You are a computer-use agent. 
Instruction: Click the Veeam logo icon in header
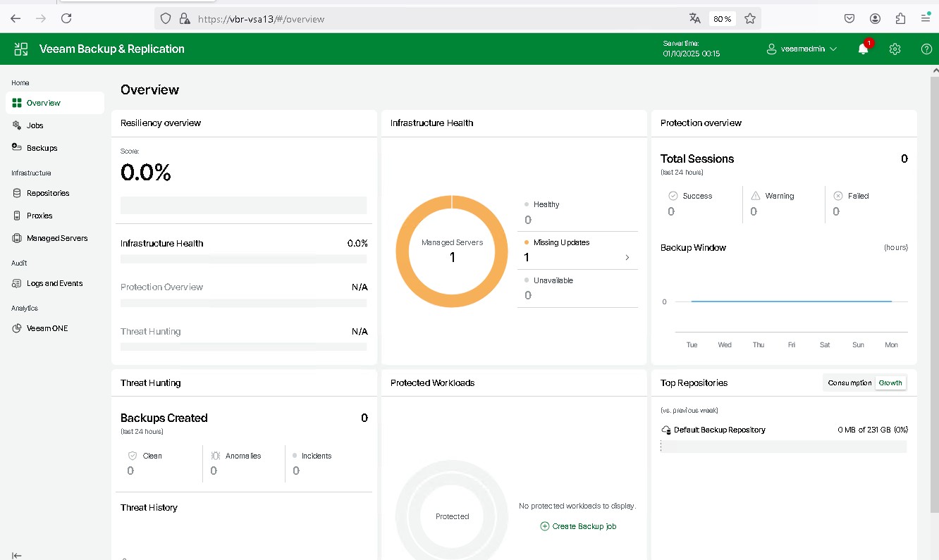tap(21, 49)
